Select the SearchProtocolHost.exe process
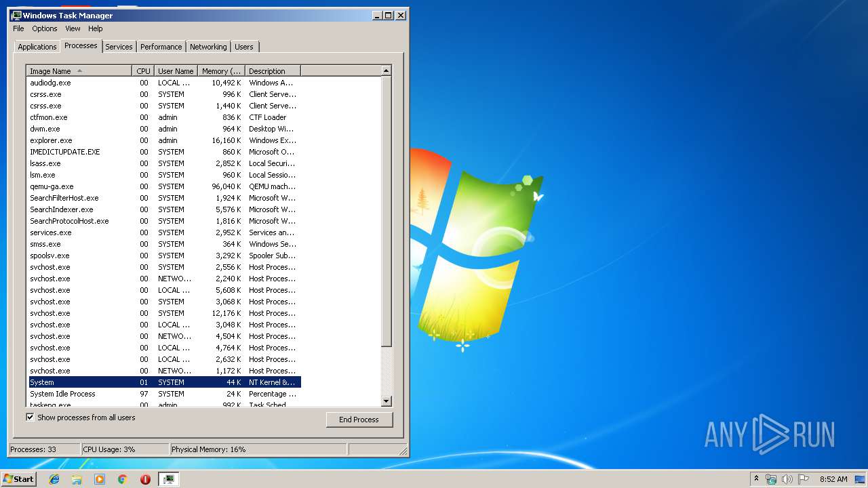The height and width of the screenshot is (488, 868). coord(163,221)
